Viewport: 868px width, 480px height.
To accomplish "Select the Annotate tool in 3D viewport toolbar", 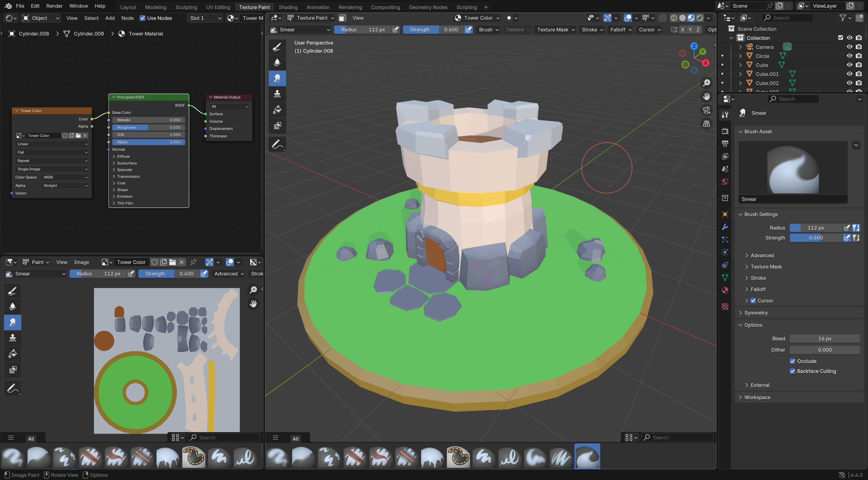I will coord(277,144).
